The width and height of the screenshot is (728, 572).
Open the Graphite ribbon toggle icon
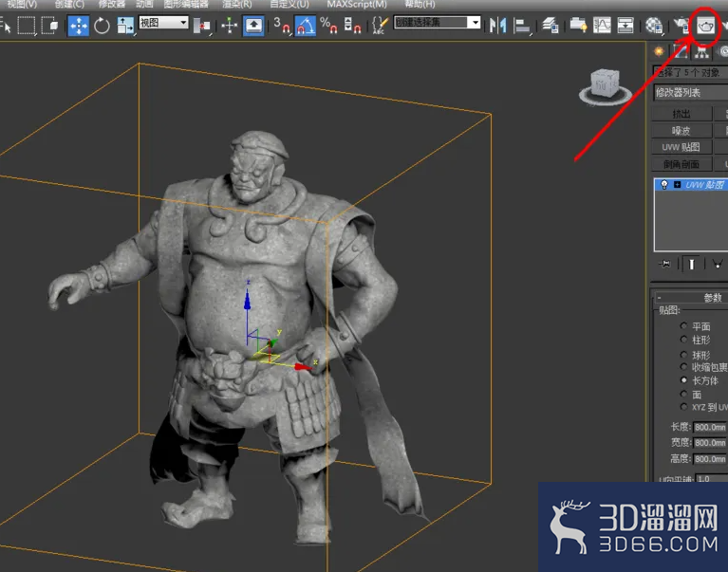578,26
